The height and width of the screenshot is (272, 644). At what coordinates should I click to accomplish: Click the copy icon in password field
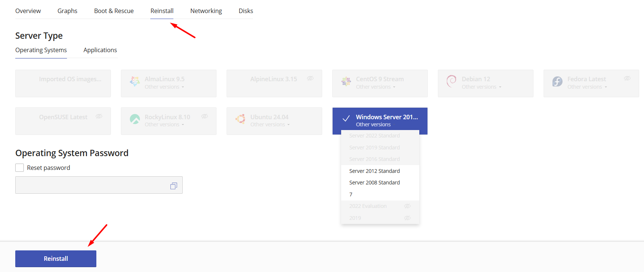click(x=173, y=186)
